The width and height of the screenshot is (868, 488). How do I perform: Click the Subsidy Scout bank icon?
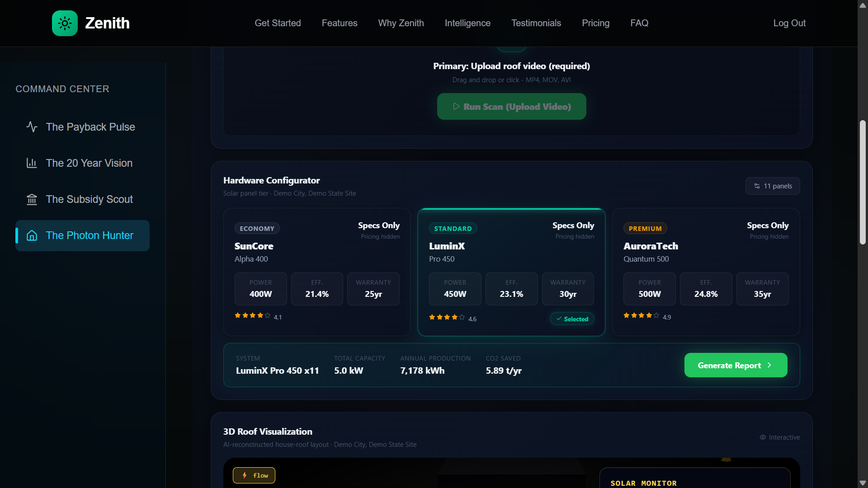click(x=32, y=199)
